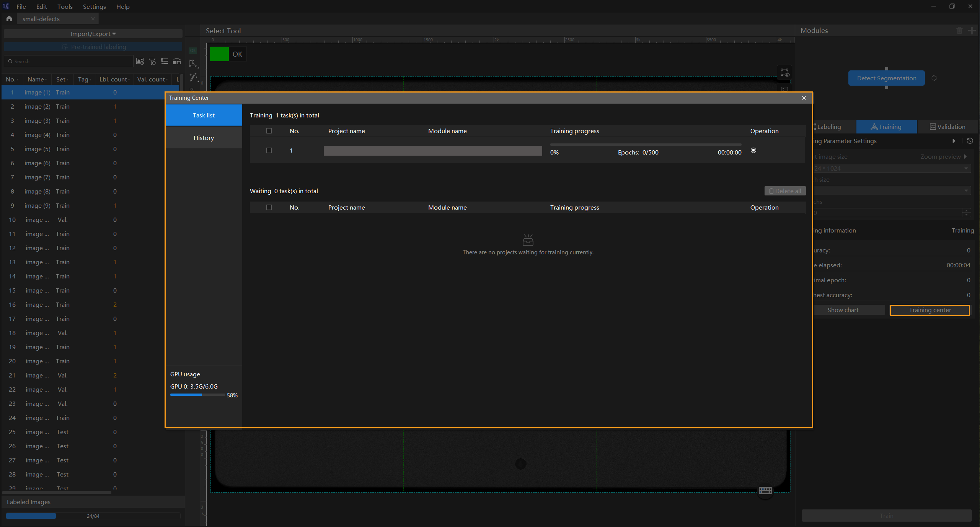Click the Pre-trained labeling button

[93, 47]
